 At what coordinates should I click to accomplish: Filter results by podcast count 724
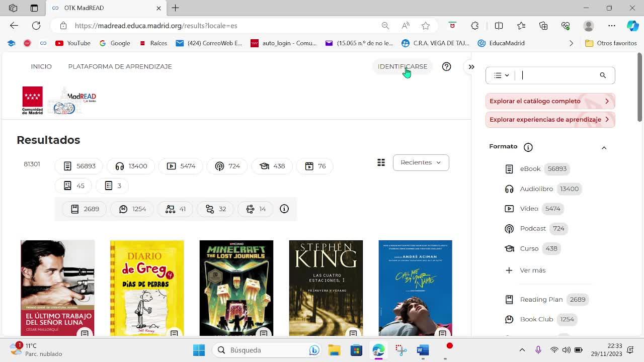(227, 166)
